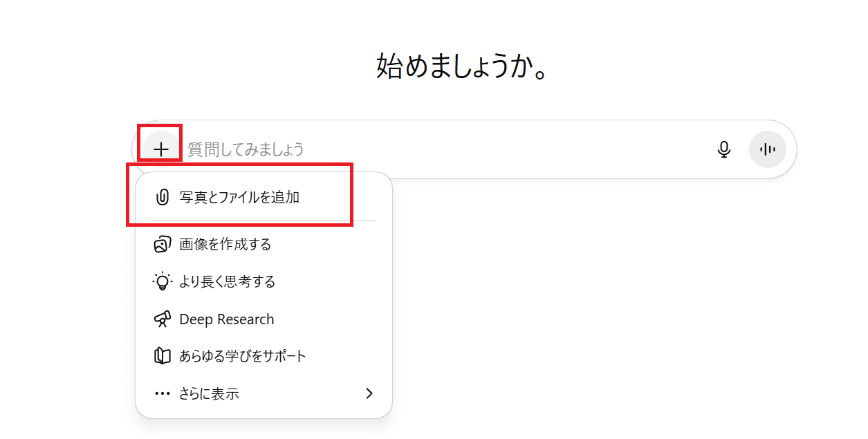Click the image creation icon in the menu
Image resolution: width=868 pixels, height=439 pixels.
(x=162, y=244)
